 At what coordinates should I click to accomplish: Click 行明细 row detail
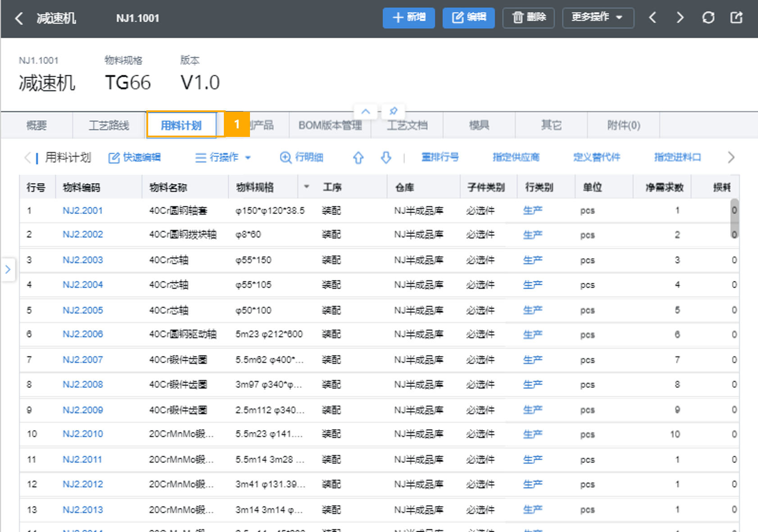[302, 157]
